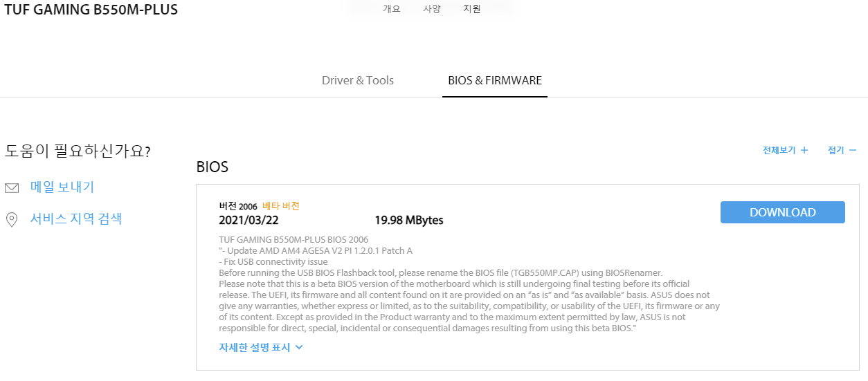The height and width of the screenshot is (381, 868).
Task: Select the 지원 support menu item
Action: point(472,9)
